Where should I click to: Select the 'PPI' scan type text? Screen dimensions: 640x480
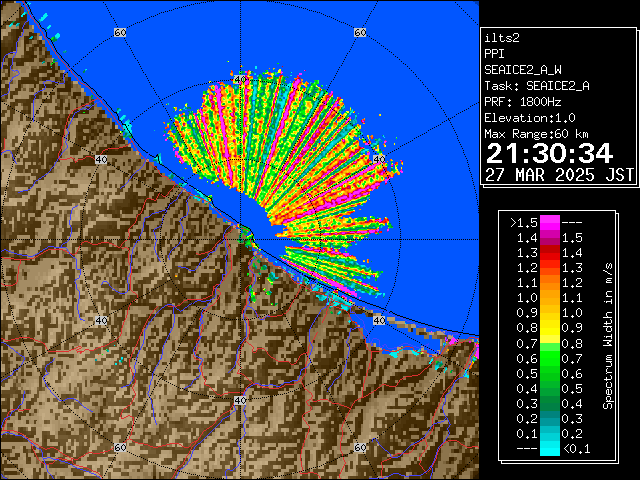point(494,54)
